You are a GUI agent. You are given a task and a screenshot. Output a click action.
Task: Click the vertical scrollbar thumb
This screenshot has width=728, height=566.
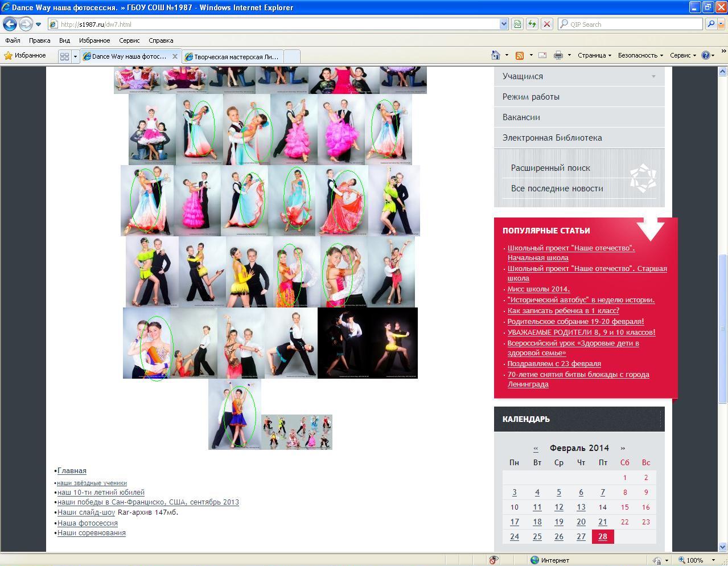coord(722,328)
